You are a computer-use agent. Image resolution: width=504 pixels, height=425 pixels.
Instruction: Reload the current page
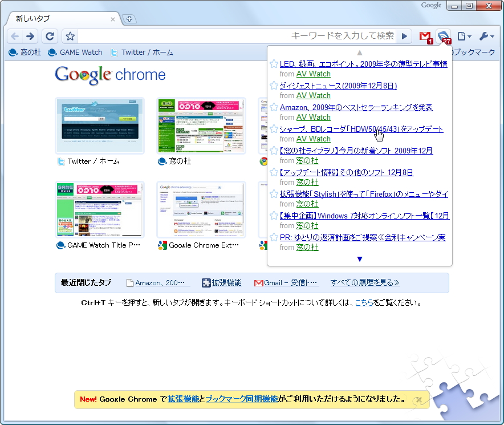click(x=50, y=35)
